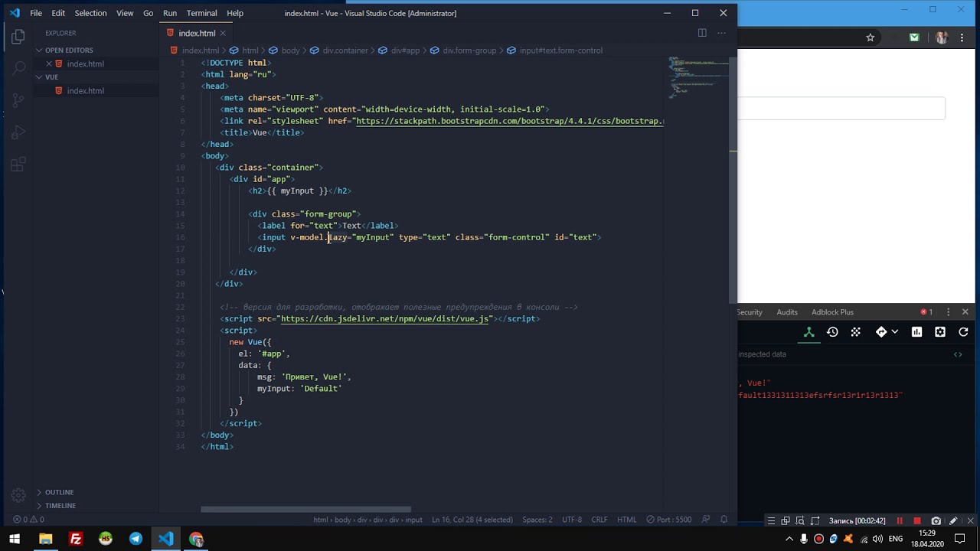This screenshot has height=551, width=980.
Task: Open the Search view in activity bar
Action: point(18,68)
